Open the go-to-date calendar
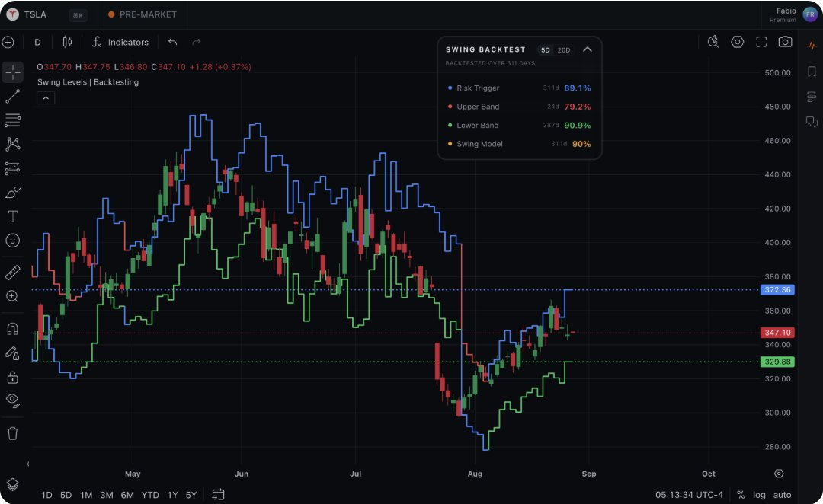This screenshot has height=504, width=823. (219, 494)
